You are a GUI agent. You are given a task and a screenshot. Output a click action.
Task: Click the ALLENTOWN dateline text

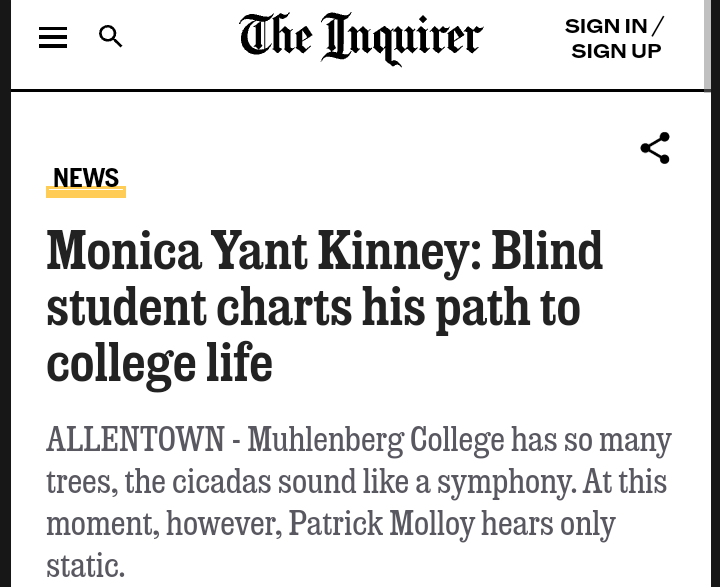pos(135,440)
